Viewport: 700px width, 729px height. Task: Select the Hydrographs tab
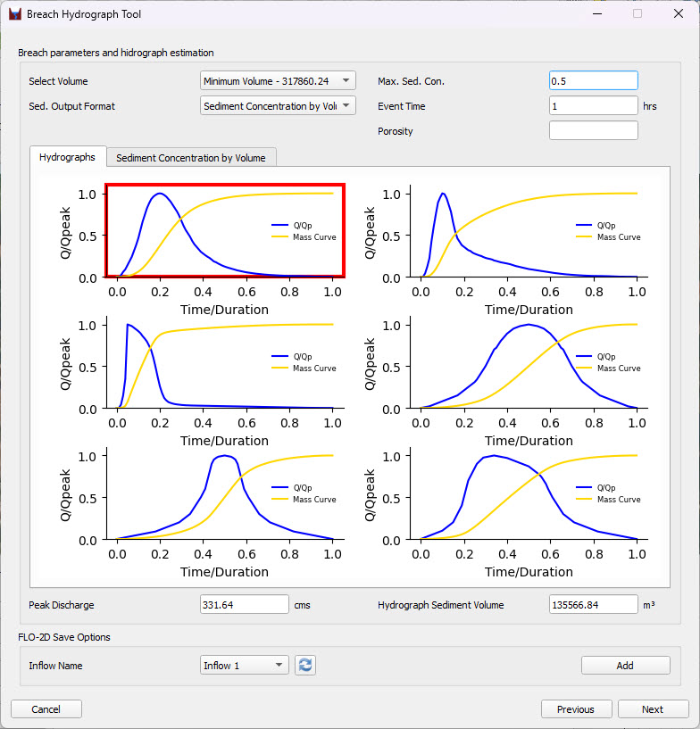[x=68, y=157]
